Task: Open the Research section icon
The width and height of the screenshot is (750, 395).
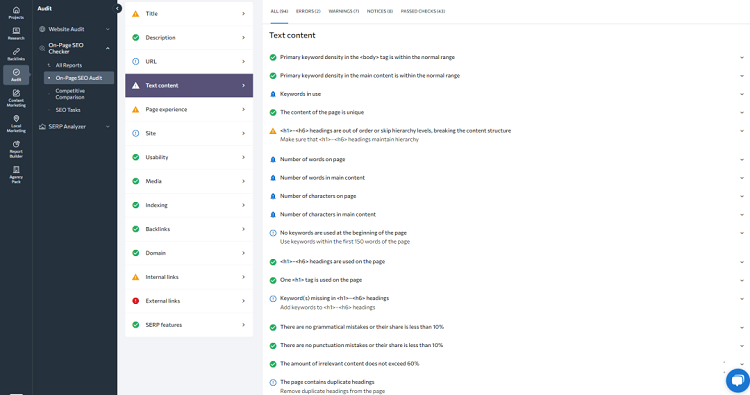Action: 16,33
